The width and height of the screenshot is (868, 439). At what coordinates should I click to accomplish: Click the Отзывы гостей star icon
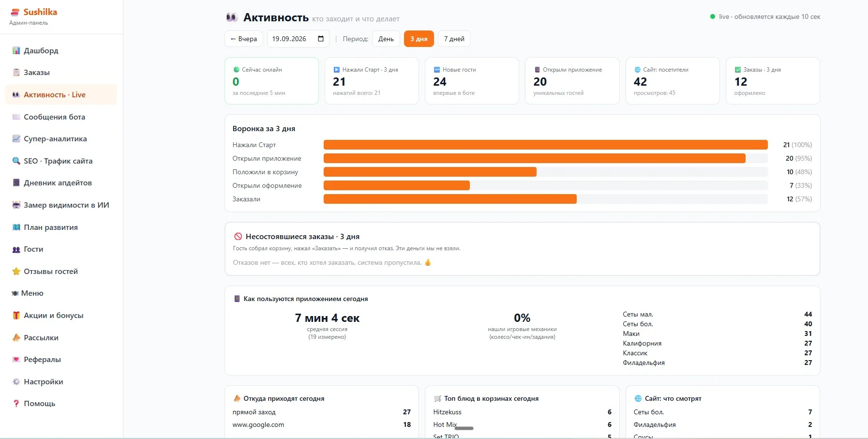(x=16, y=272)
